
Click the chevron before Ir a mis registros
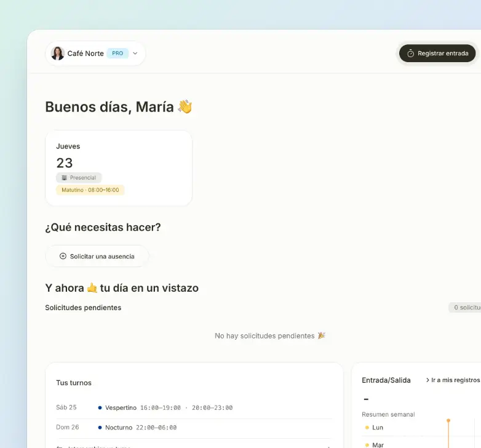[427, 380]
